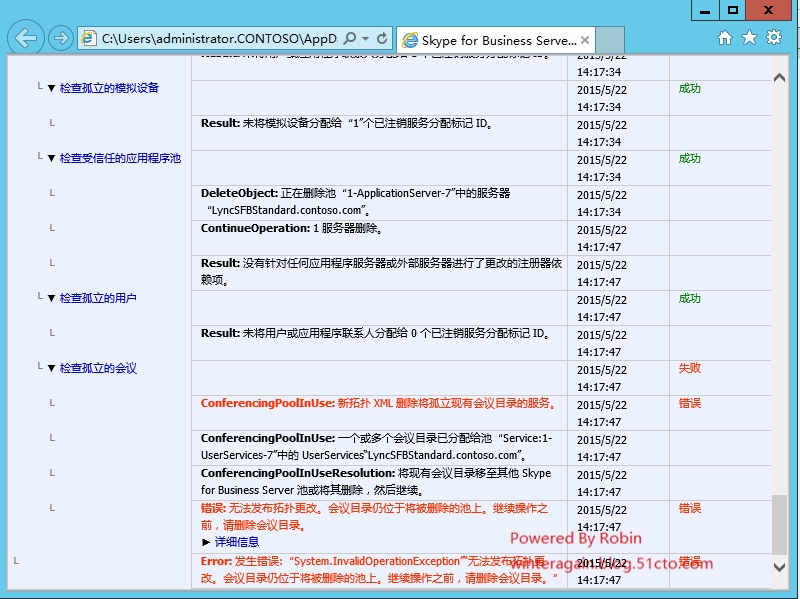Close the browser window

point(768,10)
